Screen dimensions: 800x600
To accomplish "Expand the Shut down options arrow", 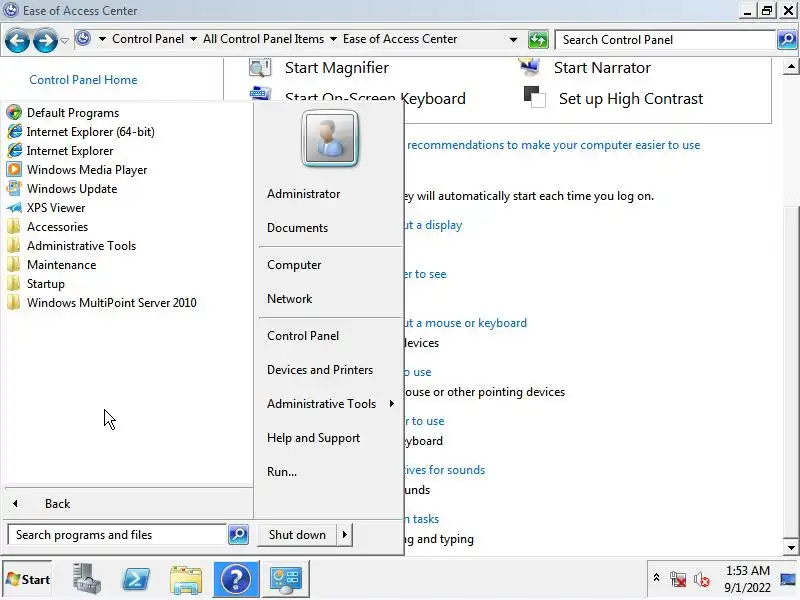I will (x=344, y=534).
